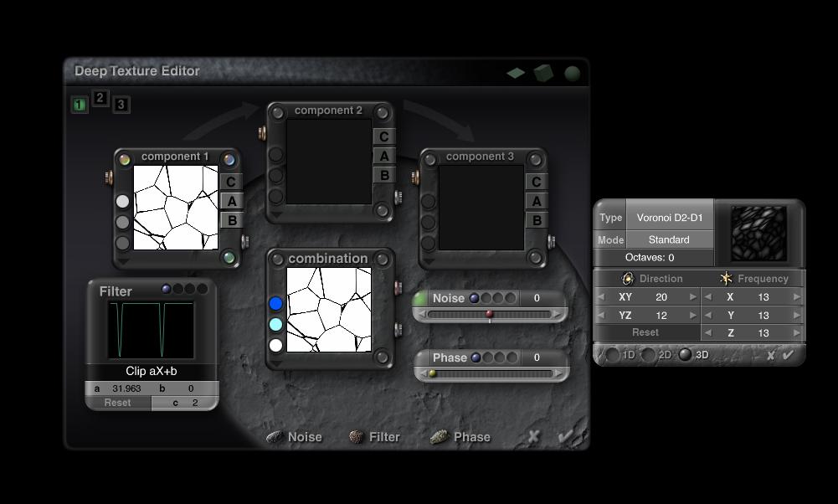Enable B output on component 1

(x=231, y=220)
